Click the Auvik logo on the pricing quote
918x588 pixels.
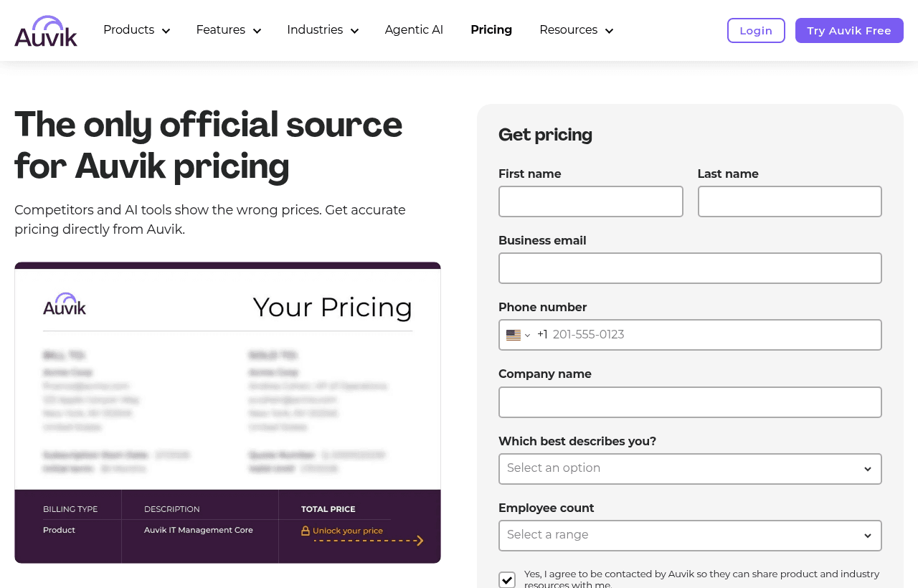point(65,304)
